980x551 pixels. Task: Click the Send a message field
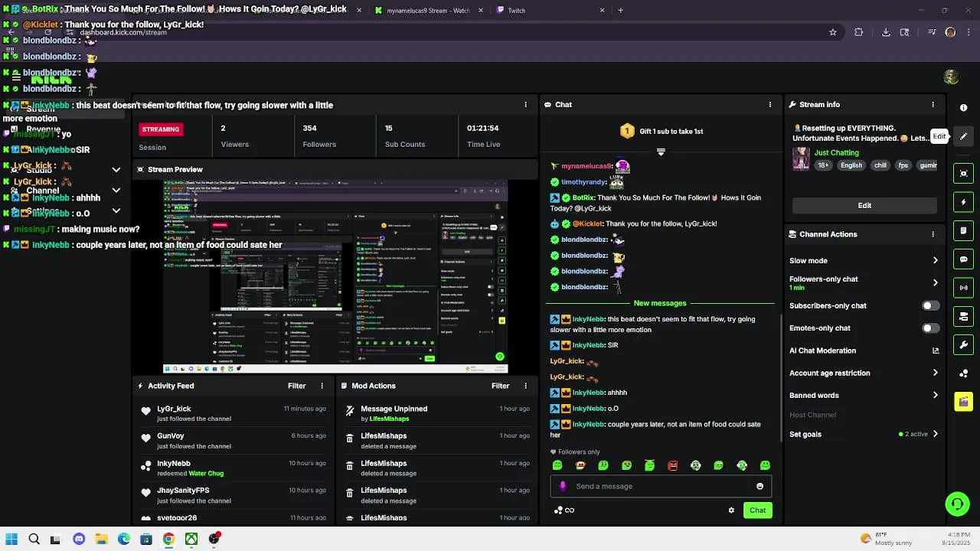coord(660,486)
